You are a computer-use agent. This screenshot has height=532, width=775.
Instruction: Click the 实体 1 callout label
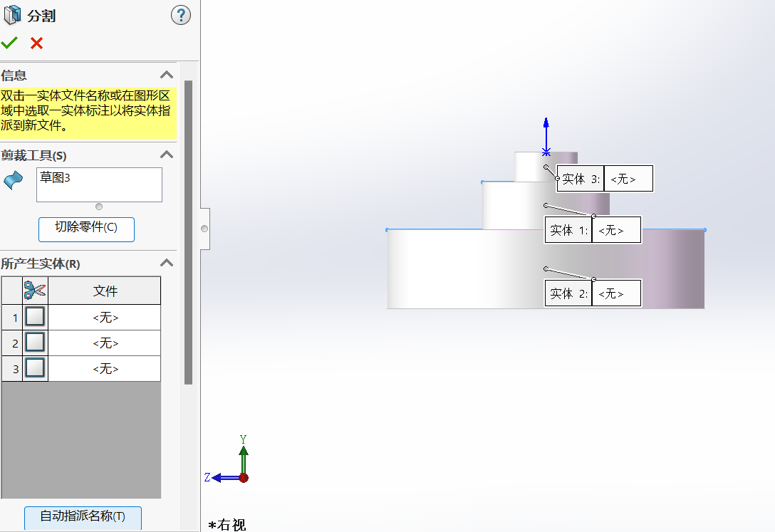(568, 230)
